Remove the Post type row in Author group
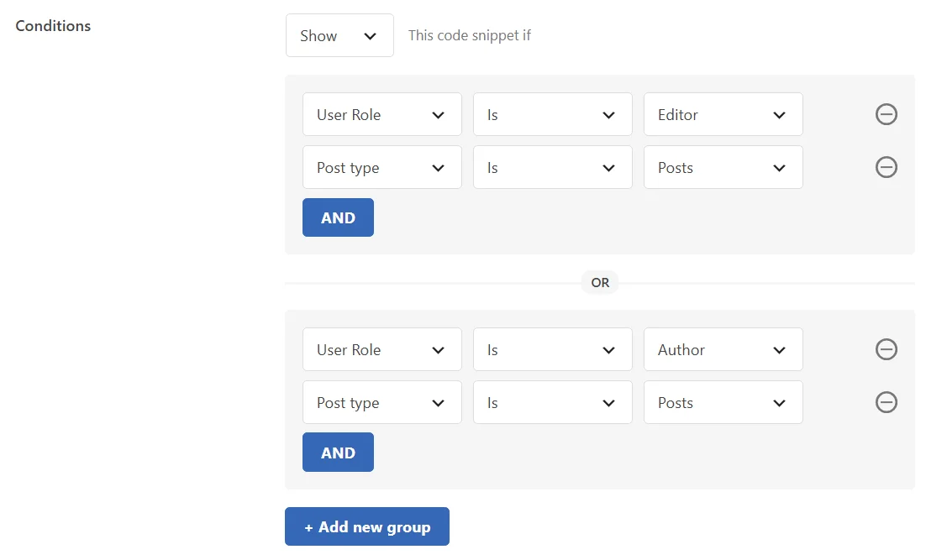 [886, 402]
